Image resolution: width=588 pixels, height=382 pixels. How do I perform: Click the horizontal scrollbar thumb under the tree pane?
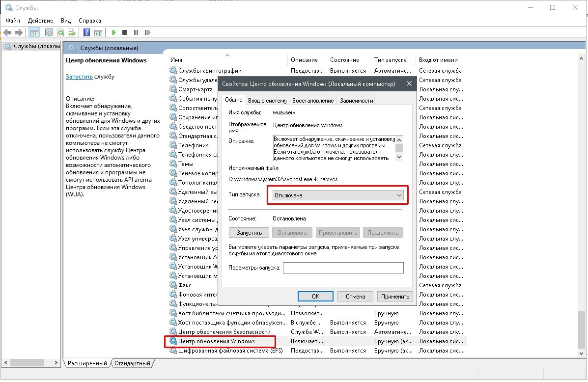coord(27,363)
